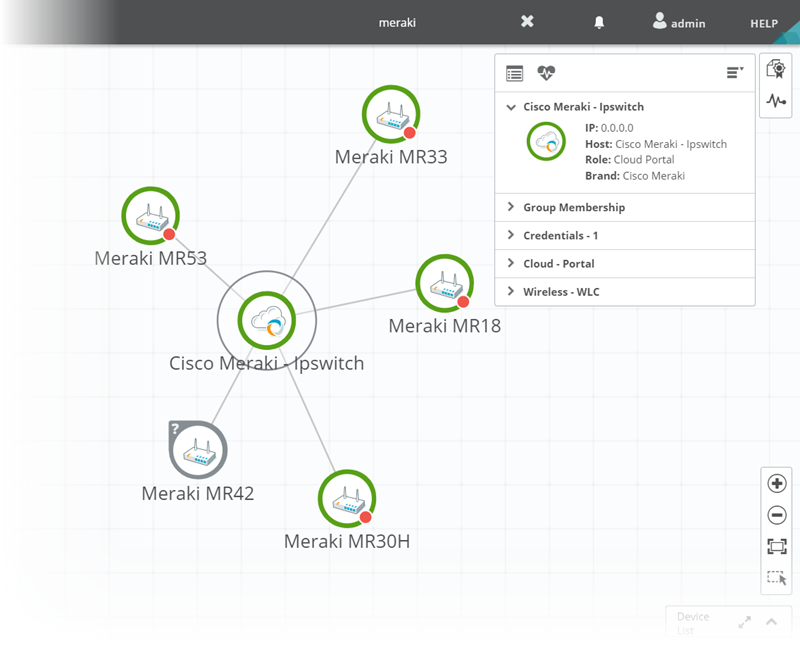Screen dimensions: 800x645
Task: Select the unknown-status Meraki MR42 device
Action: (x=198, y=451)
